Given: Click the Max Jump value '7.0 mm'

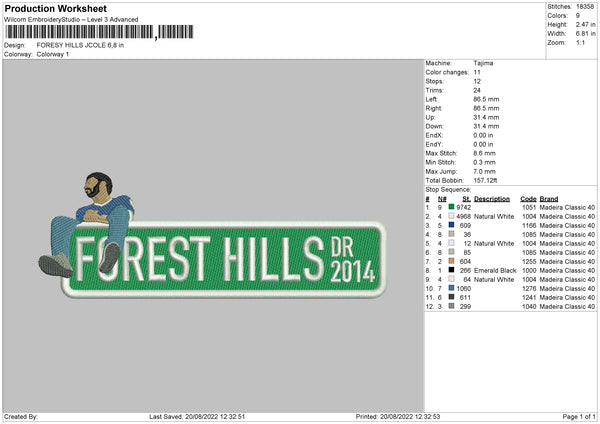Looking at the screenshot, I should [x=485, y=171].
